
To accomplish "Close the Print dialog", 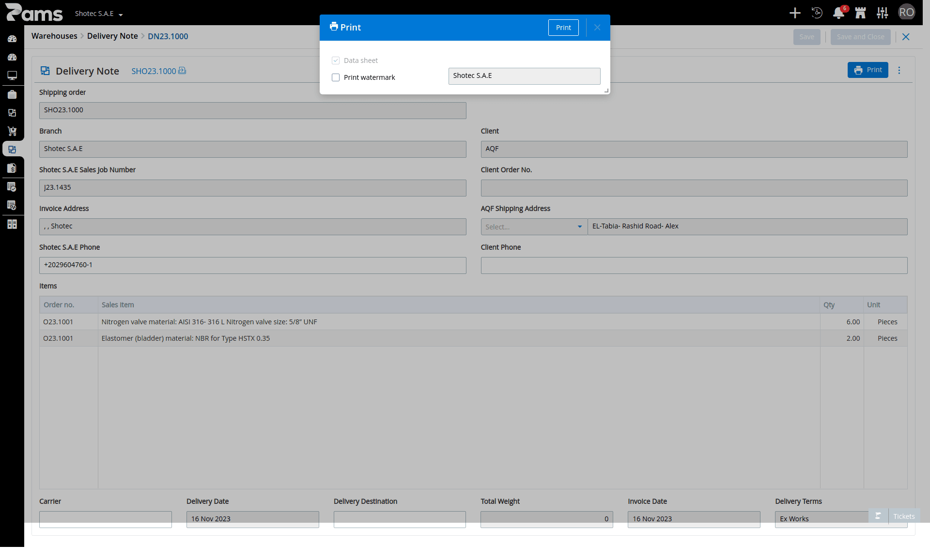I will click(x=597, y=28).
